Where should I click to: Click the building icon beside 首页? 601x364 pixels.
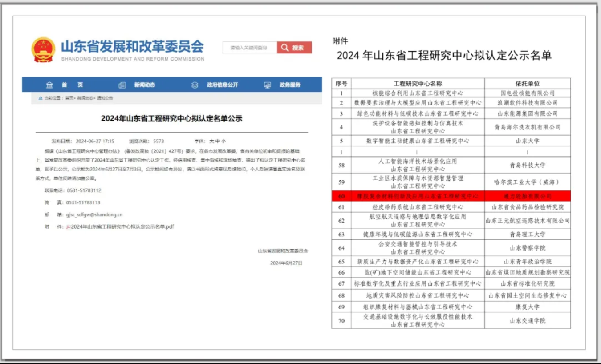49,85
